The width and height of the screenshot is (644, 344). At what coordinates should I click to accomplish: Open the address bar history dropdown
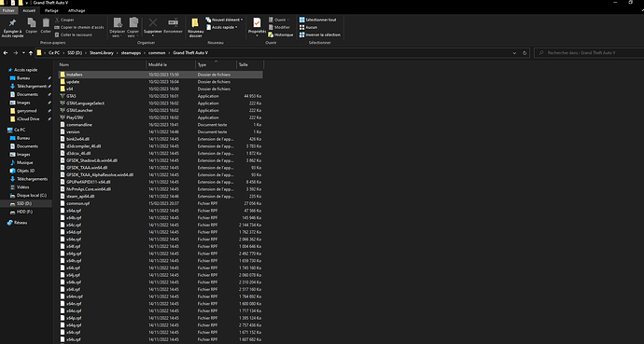514,53
